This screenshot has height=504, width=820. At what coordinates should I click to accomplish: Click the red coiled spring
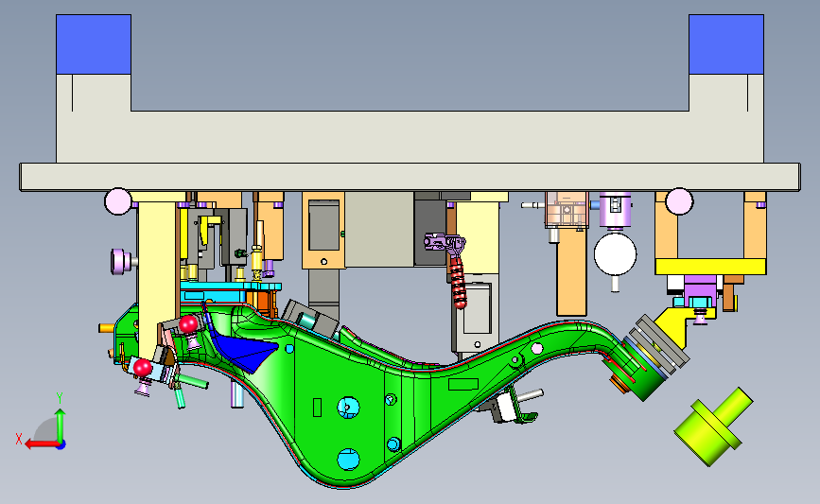458,283
